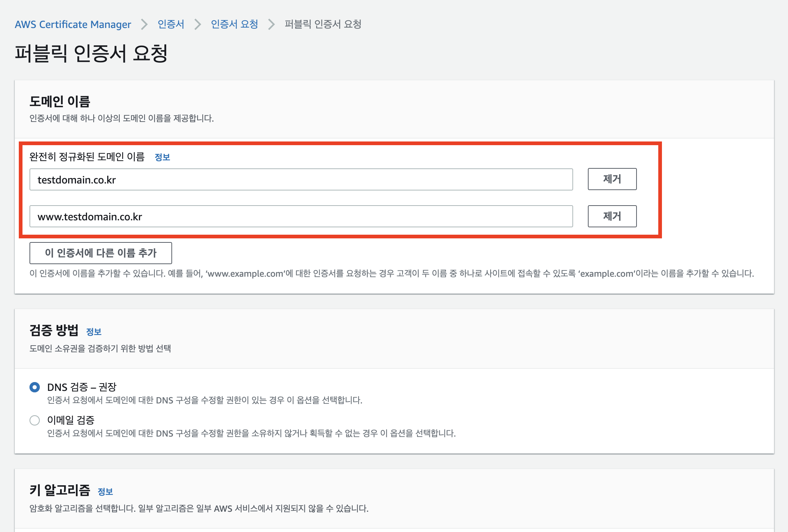The image size is (788, 532).
Task: Open 정보 link beside 완전히 정규화된 도메인 이름
Action: (x=162, y=157)
